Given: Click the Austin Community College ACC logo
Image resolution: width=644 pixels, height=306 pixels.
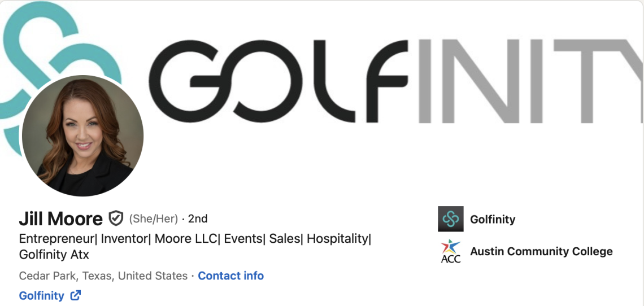Looking at the screenshot, I should coord(450,251).
